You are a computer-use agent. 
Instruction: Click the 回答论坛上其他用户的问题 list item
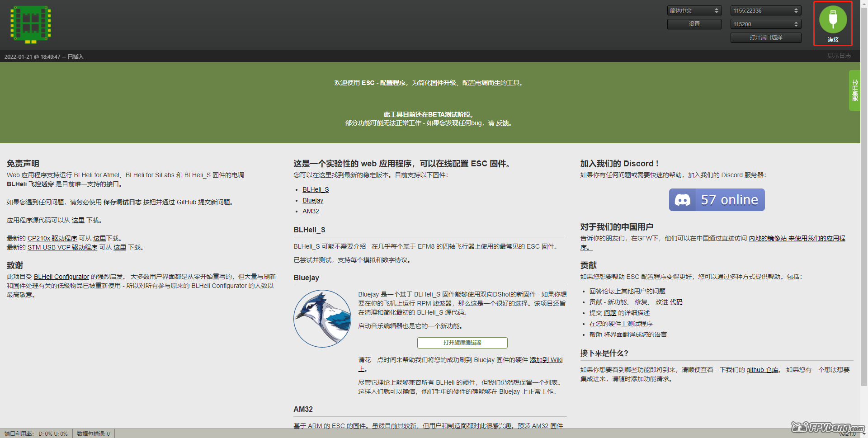[627, 291]
